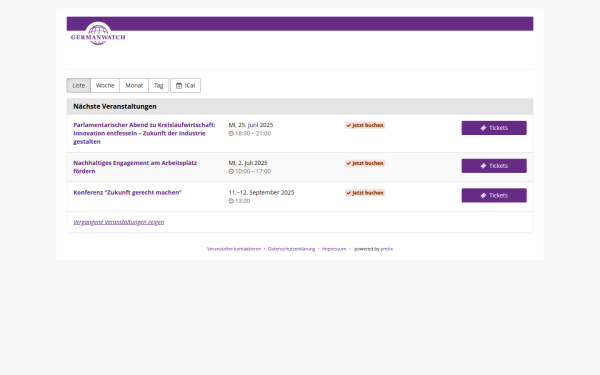
Task: Click Jetzt buchen badge for September conference
Action: coord(365,192)
